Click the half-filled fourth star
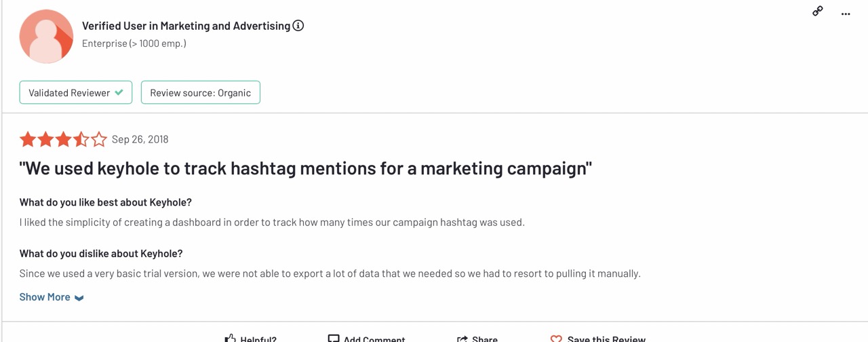This screenshot has width=868, height=342. pos(81,140)
